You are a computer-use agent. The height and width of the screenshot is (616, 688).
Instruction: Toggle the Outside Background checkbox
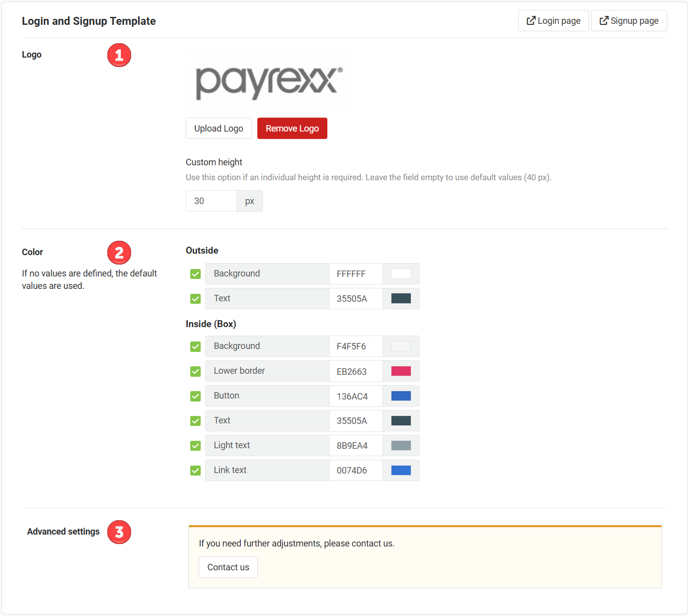point(195,274)
